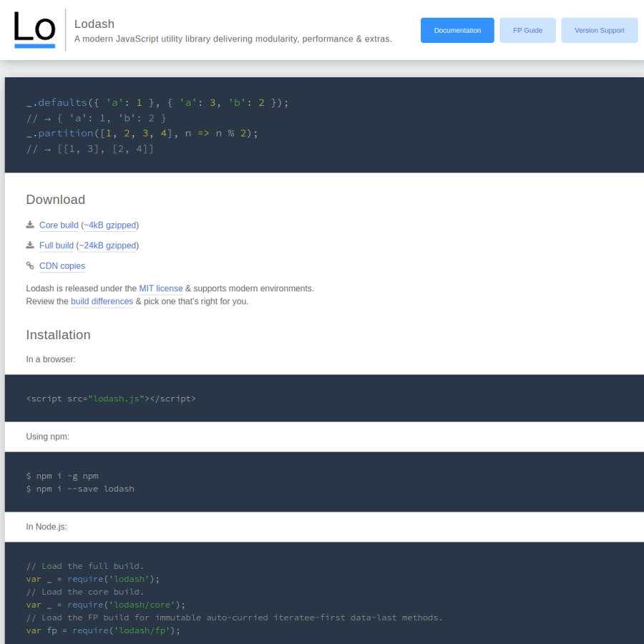Open the FP Guide button
The image size is (644, 644).
pyautogui.click(x=527, y=30)
